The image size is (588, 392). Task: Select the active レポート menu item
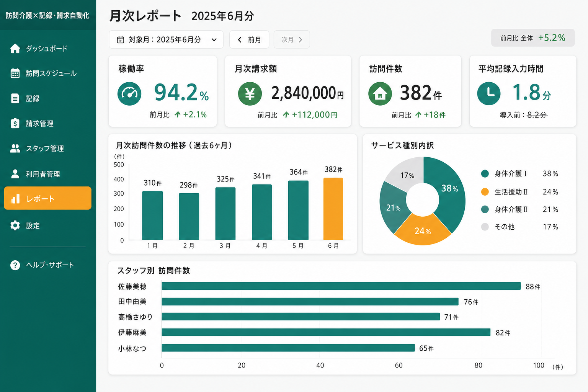(47, 198)
